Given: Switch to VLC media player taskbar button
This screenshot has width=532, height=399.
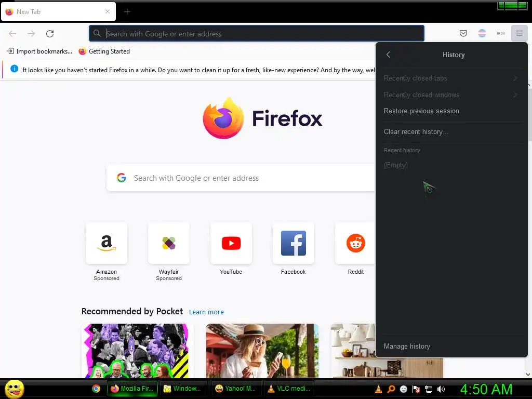Looking at the screenshot, I should click(289, 389).
